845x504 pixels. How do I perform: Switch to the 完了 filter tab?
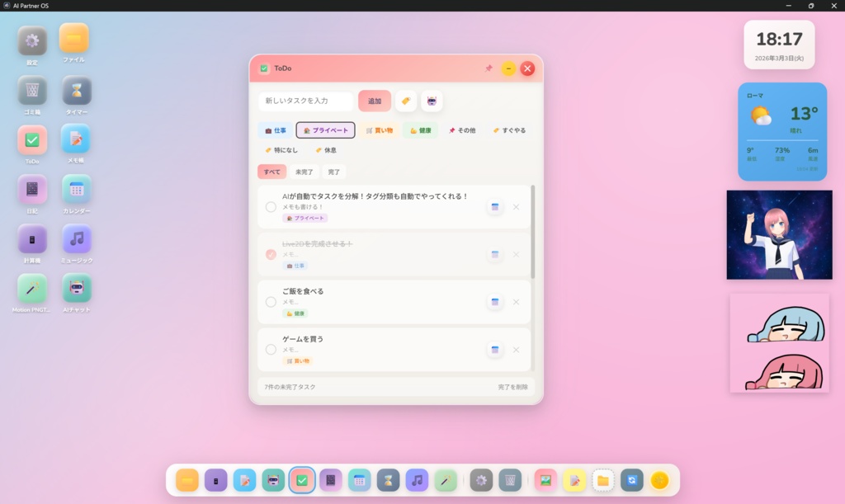(x=333, y=172)
